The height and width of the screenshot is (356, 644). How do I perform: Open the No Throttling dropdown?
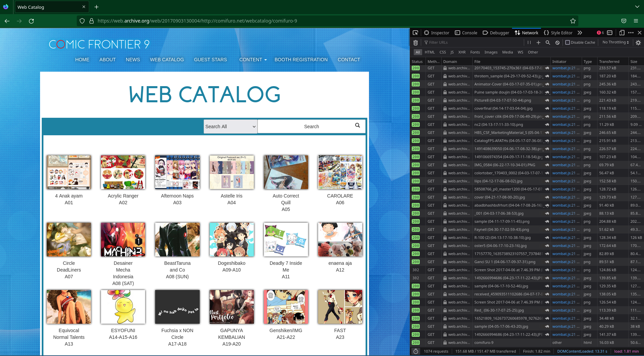coord(615,42)
